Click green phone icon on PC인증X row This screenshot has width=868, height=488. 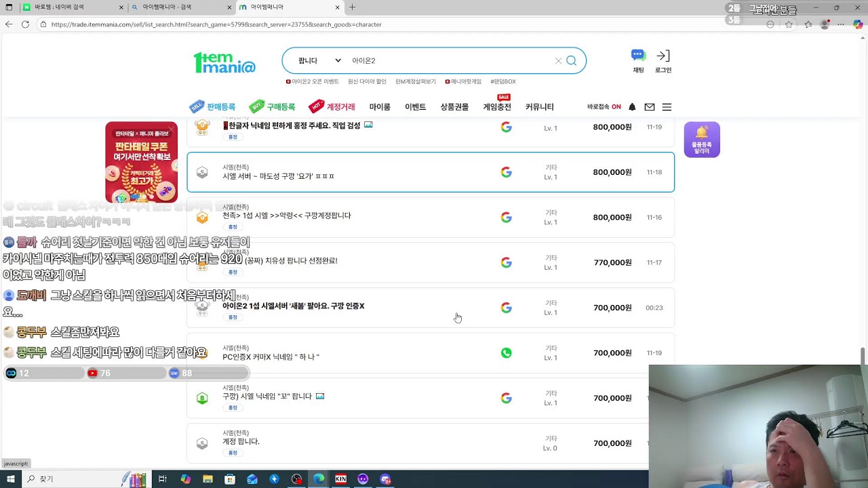click(x=506, y=353)
